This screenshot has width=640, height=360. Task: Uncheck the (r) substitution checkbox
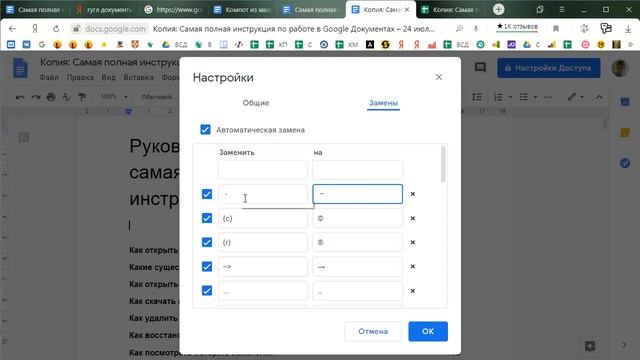207,242
